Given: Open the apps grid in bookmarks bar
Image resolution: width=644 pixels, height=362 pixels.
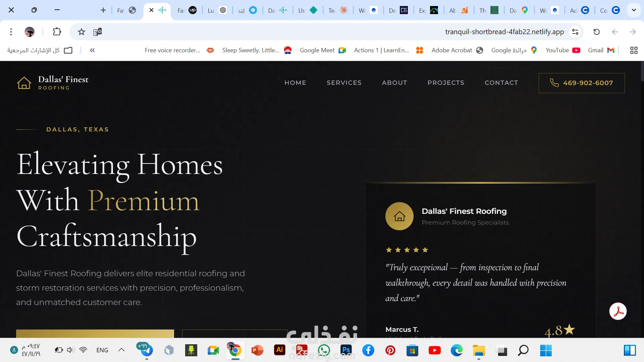Looking at the screenshot, I should 634,50.
